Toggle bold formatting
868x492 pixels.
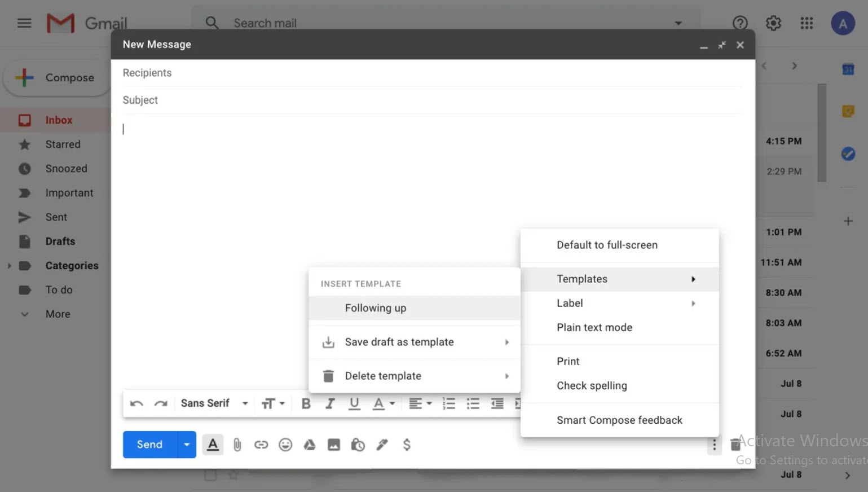click(x=306, y=403)
